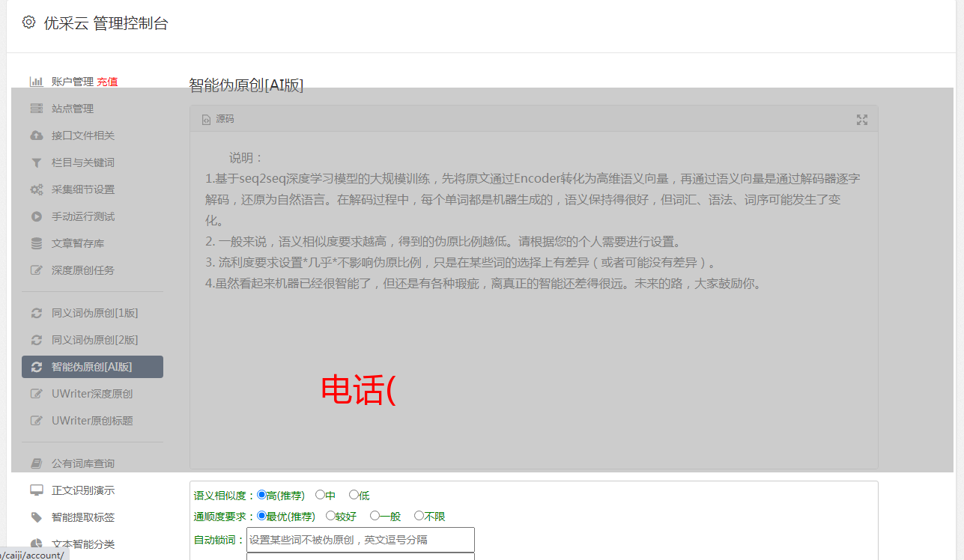
Task: Set 语义相似度 to 中
Action: pos(320,495)
